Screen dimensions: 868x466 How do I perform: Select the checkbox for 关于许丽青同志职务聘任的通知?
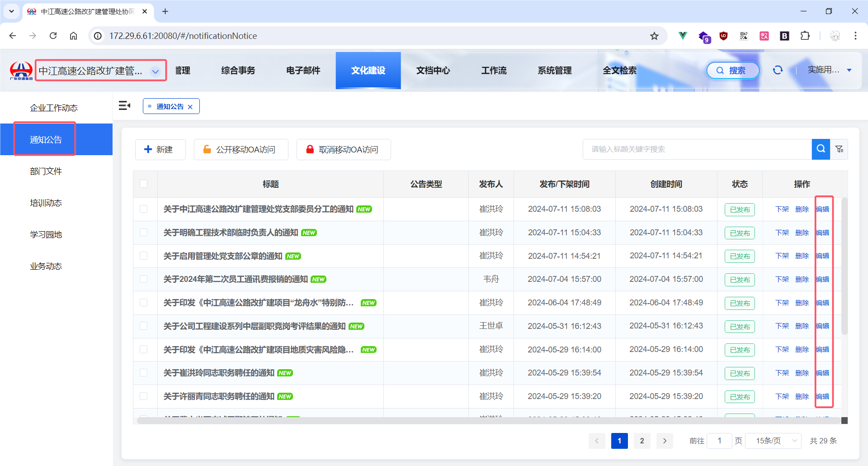click(x=144, y=396)
